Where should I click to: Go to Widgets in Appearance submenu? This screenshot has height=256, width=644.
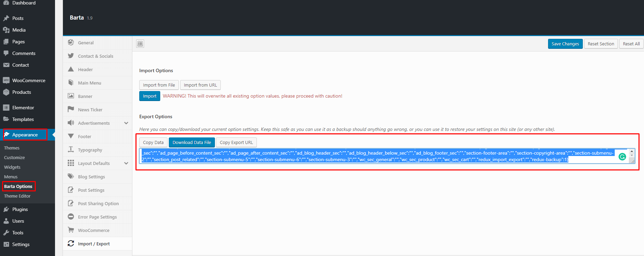(x=12, y=167)
